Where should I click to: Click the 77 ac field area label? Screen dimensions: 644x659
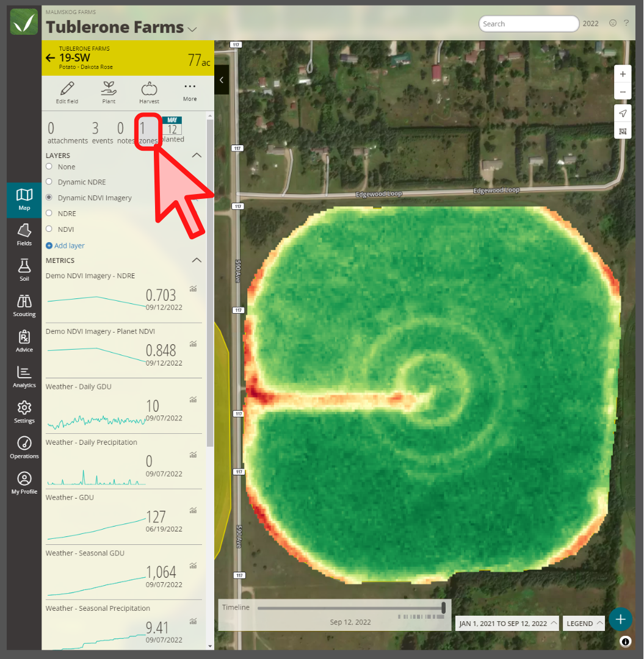pyautogui.click(x=199, y=60)
